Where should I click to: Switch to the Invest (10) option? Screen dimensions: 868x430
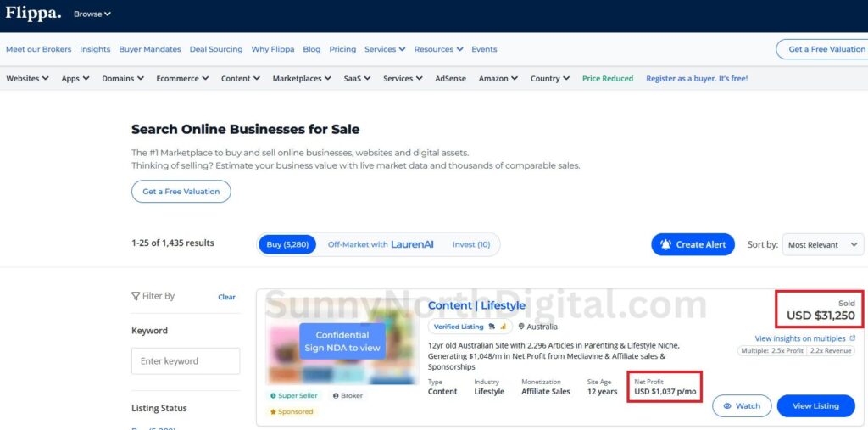(470, 244)
